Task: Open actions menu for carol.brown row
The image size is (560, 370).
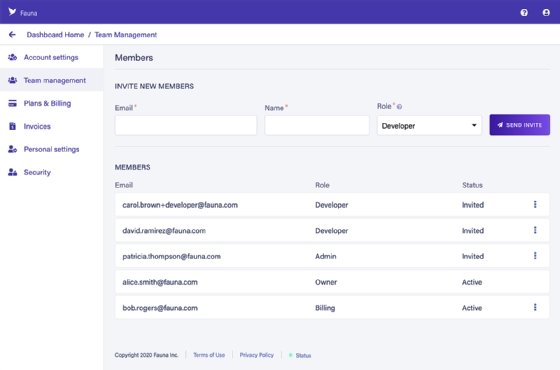Action: point(535,204)
